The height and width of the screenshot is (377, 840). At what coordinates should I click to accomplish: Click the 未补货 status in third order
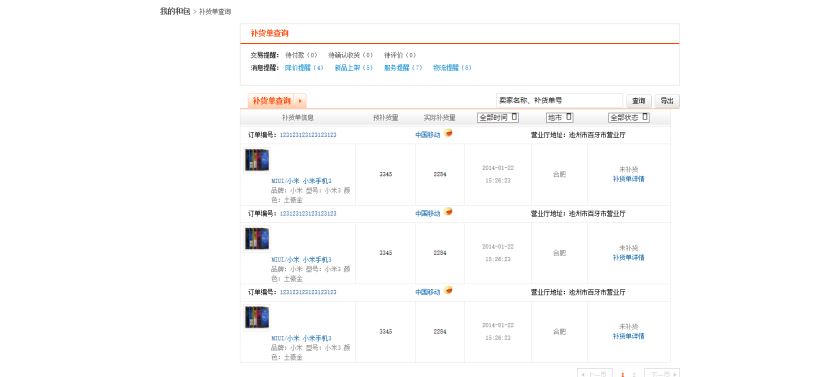[628, 327]
